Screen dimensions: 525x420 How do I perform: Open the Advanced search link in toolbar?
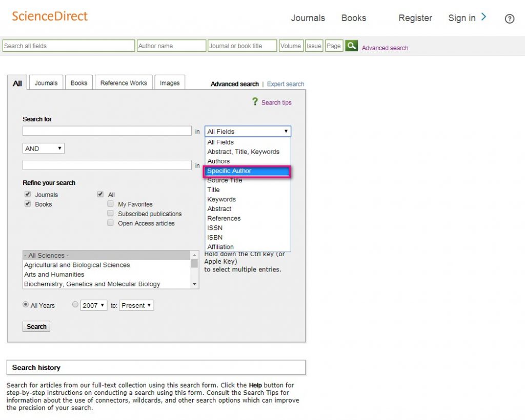coord(385,48)
